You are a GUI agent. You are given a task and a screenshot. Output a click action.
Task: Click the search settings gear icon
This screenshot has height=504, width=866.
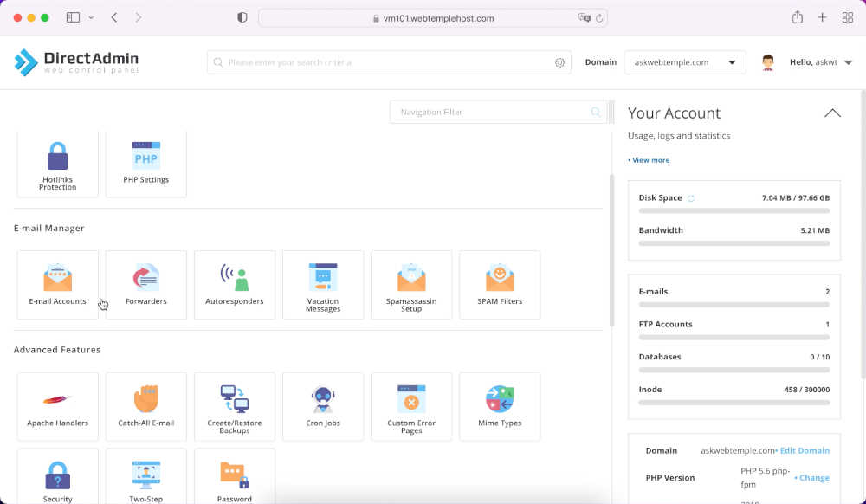[x=559, y=63]
